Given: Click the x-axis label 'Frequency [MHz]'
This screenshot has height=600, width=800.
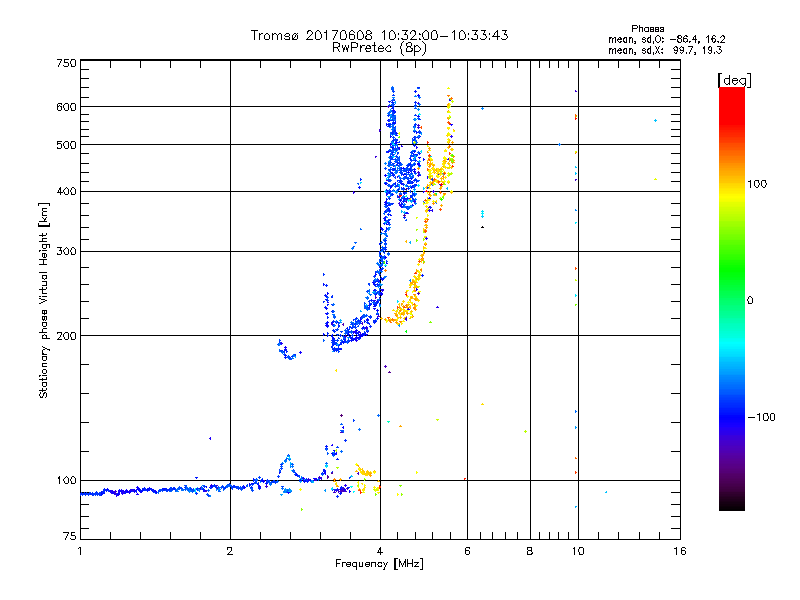Looking at the screenshot, I should tap(379, 564).
